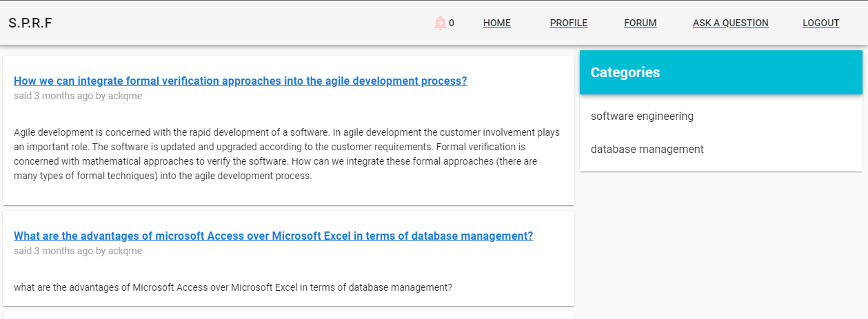868x319 pixels.
Task: Navigate to the FORUM section
Action: [x=640, y=23]
